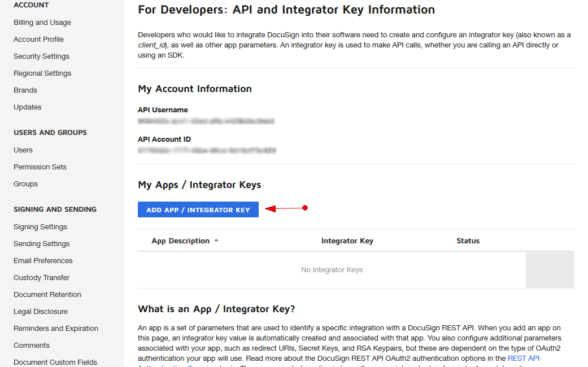Viewport: 588px width, 367px height.
Task: Open Reminders and Expiration settings
Action: pos(56,329)
